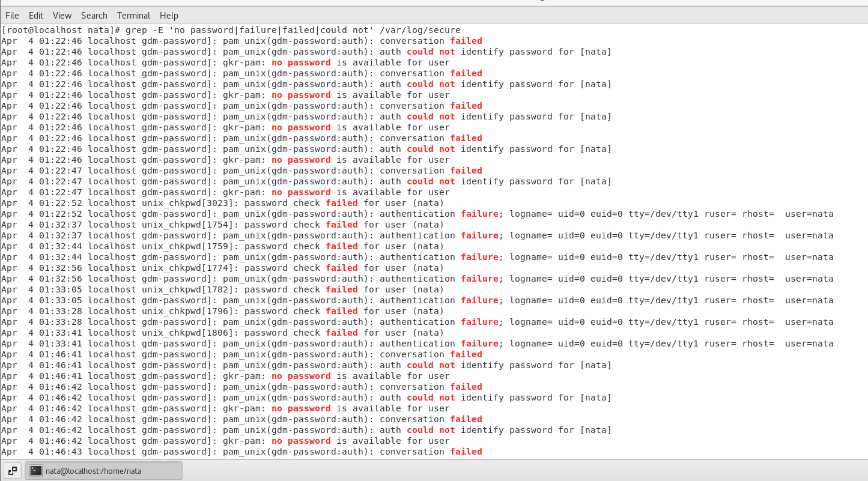This screenshot has width=868, height=481.
Task: Click the 01:32:44 'authentication failure' log line
Action: [417, 257]
